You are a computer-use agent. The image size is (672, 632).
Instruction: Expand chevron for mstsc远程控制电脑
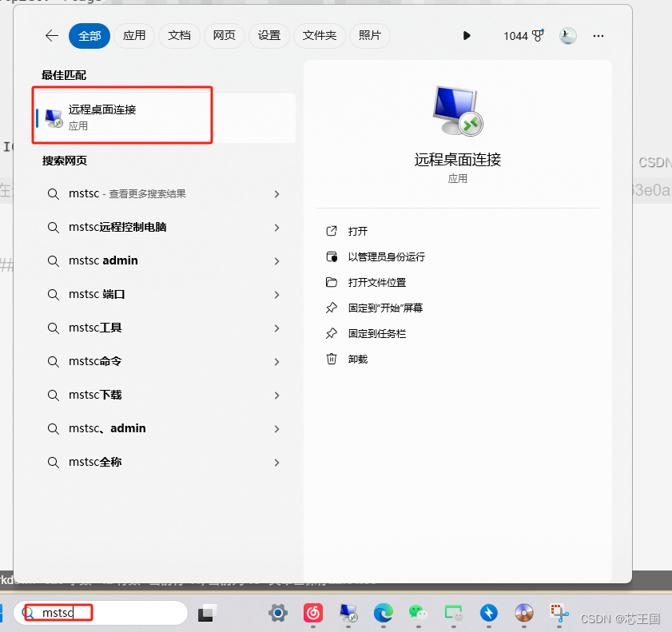(276, 228)
